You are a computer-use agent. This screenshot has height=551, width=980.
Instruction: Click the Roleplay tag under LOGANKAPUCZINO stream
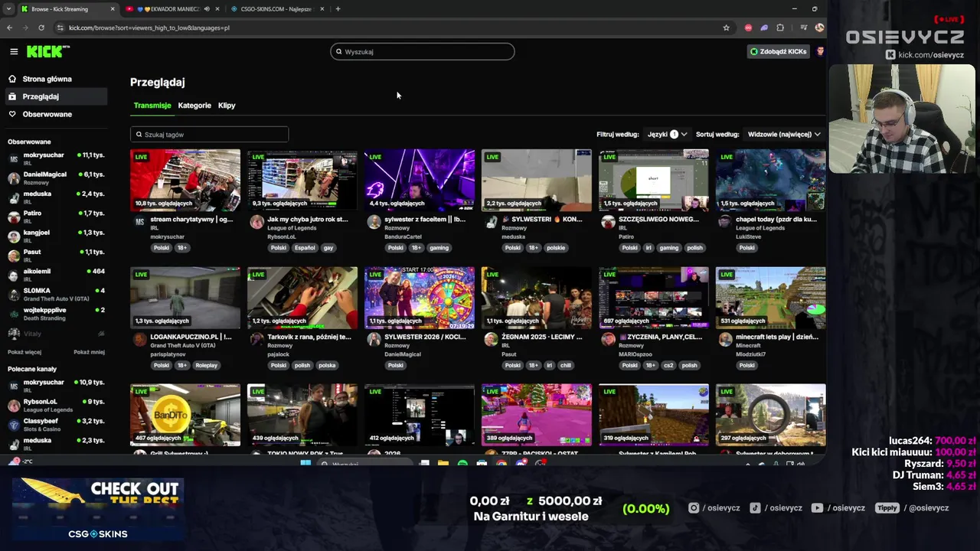click(207, 365)
